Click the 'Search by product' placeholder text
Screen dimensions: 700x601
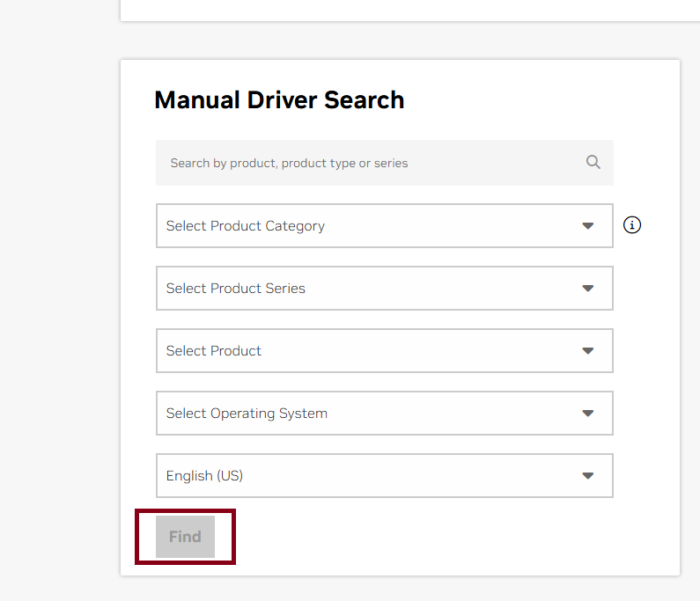pos(289,163)
